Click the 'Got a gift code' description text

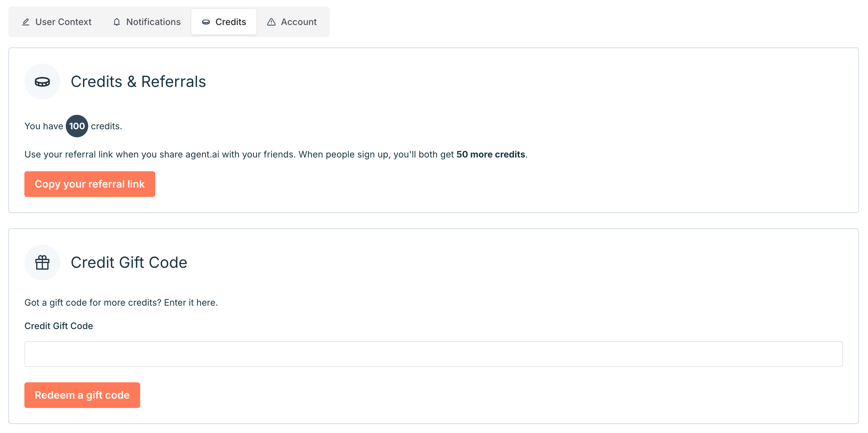coord(121,302)
